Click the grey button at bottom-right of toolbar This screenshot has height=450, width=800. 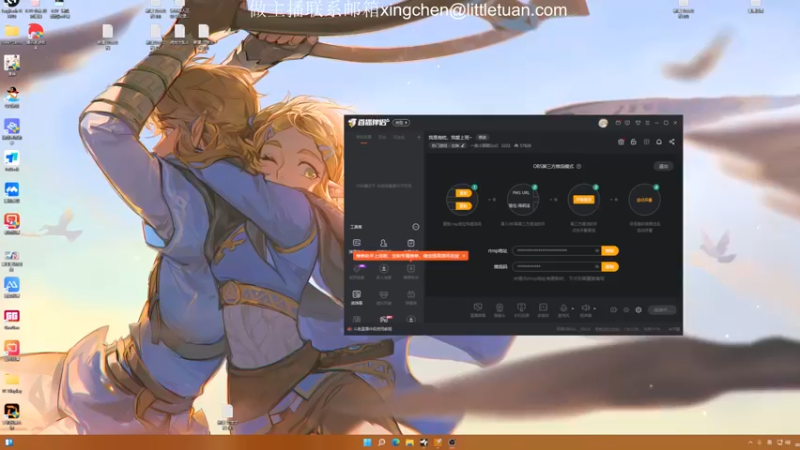[x=662, y=310]
